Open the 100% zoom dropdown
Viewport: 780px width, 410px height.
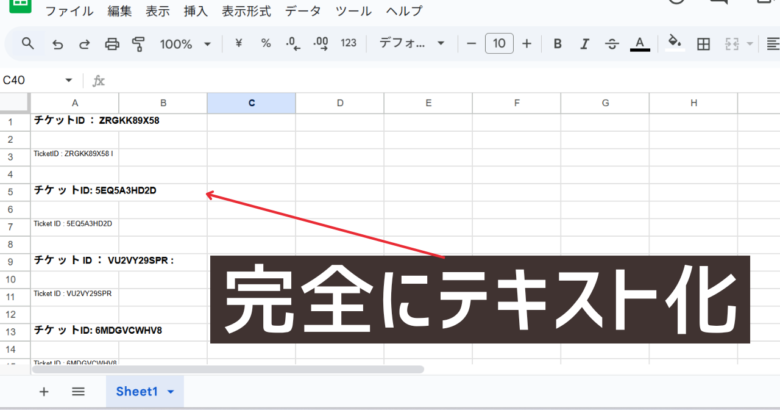tap(185, 44)
